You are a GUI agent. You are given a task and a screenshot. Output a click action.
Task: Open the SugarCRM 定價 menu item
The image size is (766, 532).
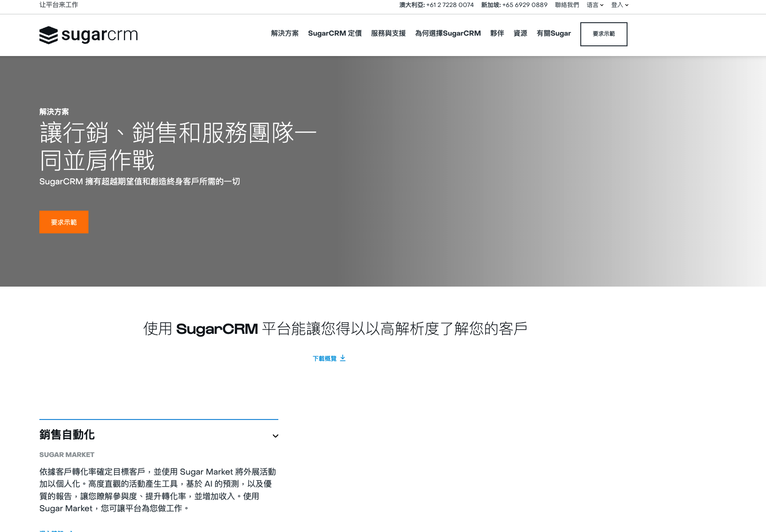335,33
